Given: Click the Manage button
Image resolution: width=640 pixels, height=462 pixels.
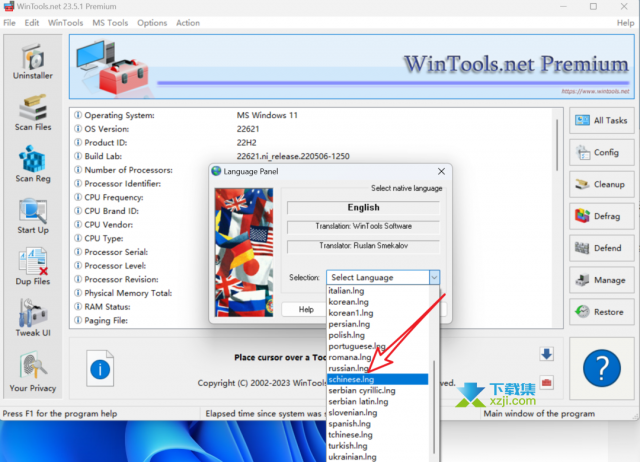Looking at the screenshot, I should pos(602,280).
